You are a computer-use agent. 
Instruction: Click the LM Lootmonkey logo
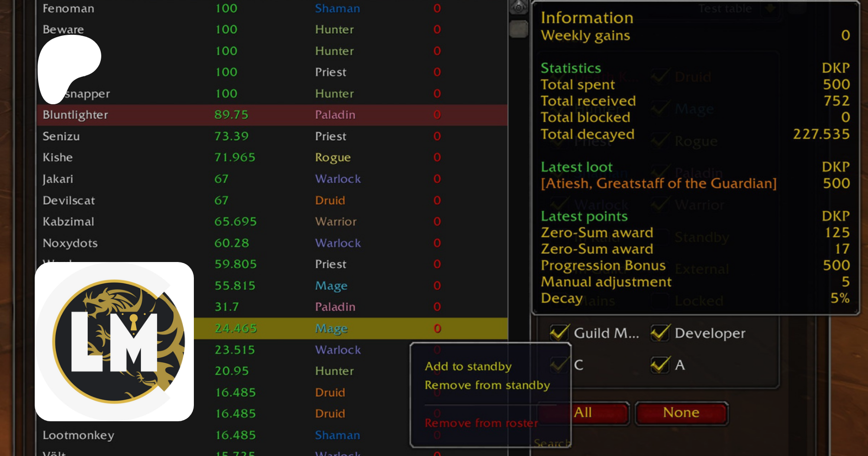pos(115,342)
